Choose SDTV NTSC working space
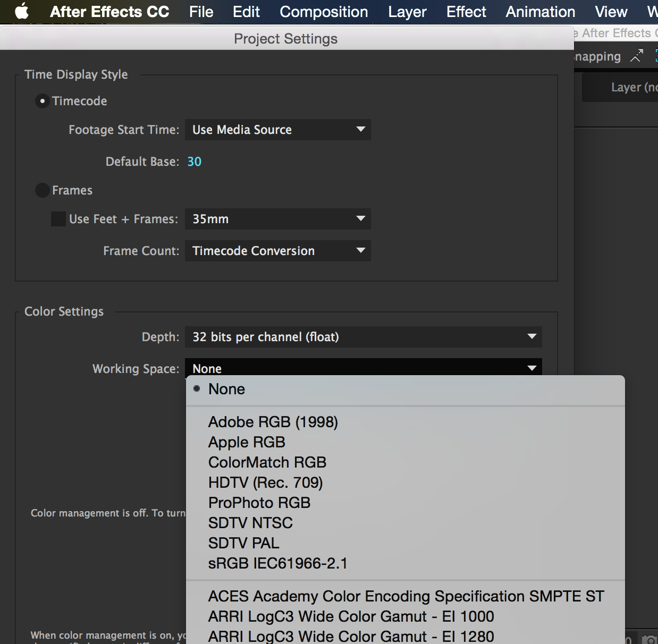The image size is (658, 644). [x=406, y=523]
